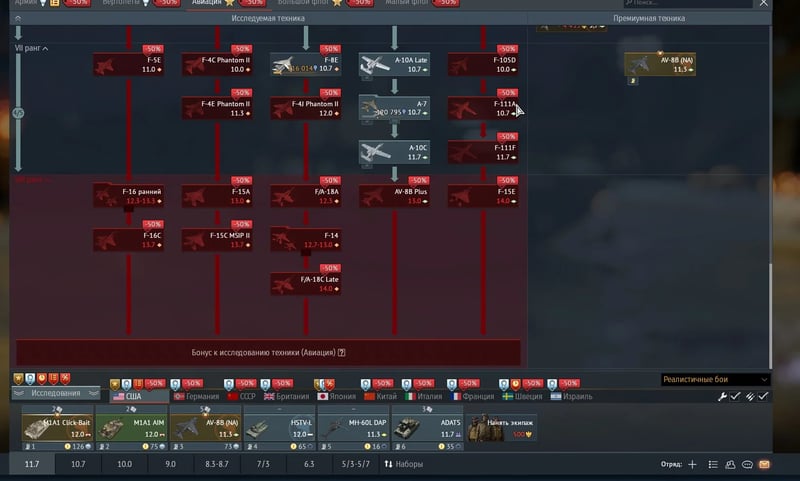Toggle the first checkmark next to wrench
This screenshot has height=481, width=800.
pyautogui.click(x=736, y=397)
